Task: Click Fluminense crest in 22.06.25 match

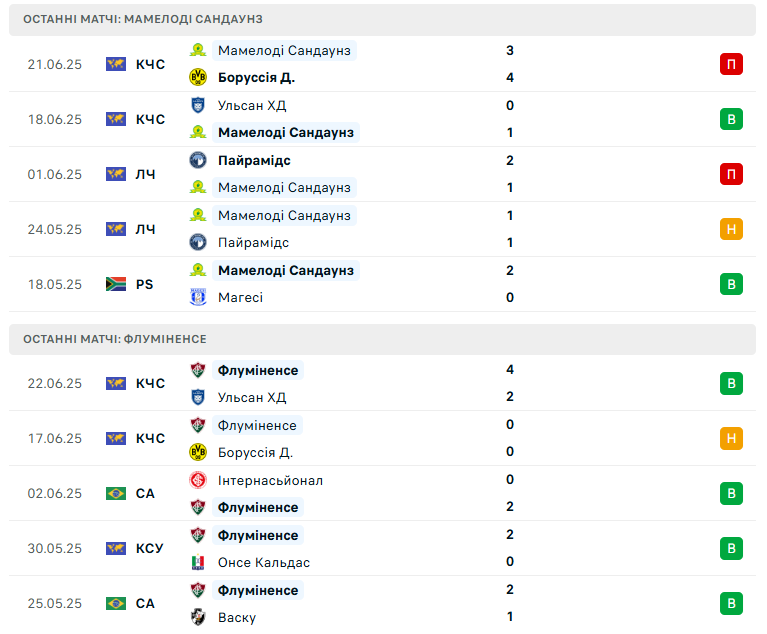Action: pos(198,370)
